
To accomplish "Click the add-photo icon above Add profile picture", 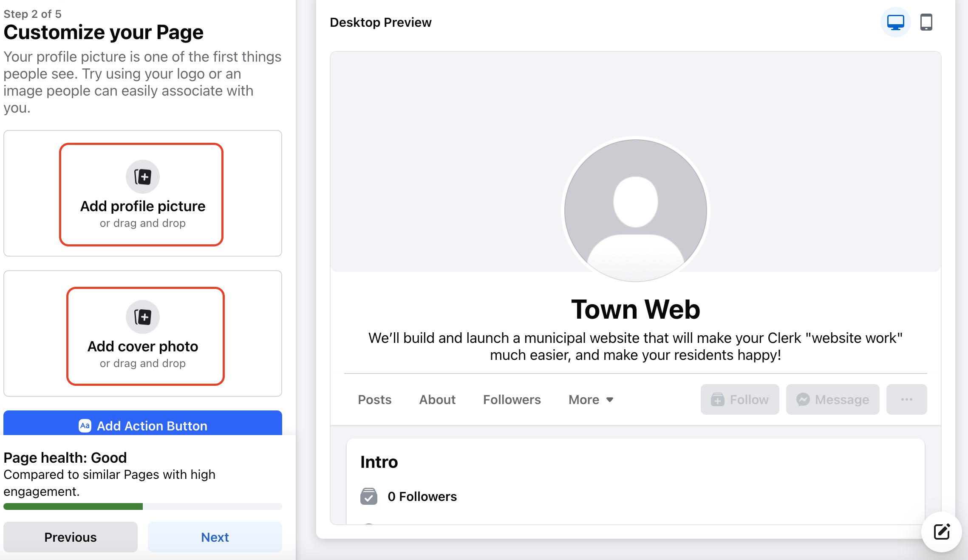I will (x=143, y=177).
